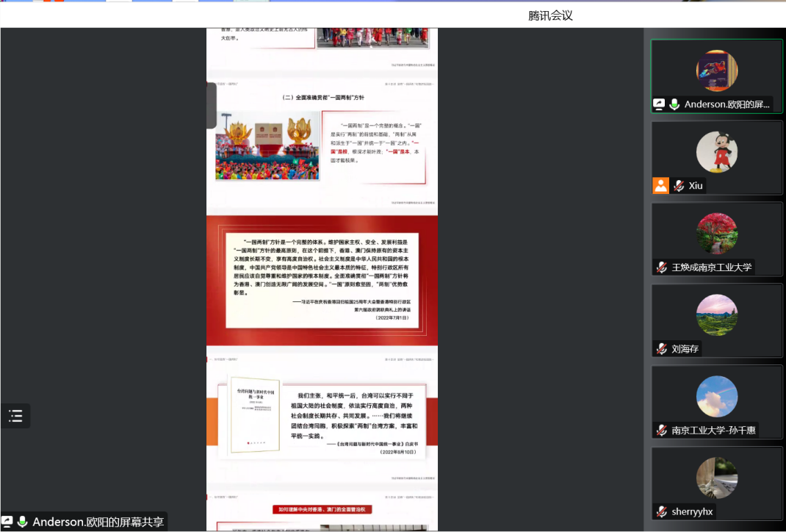Screen dimensions: 786x532
Task: Select the rainbow cloud avatar of 孙千惠
Action: pos(716,397)
